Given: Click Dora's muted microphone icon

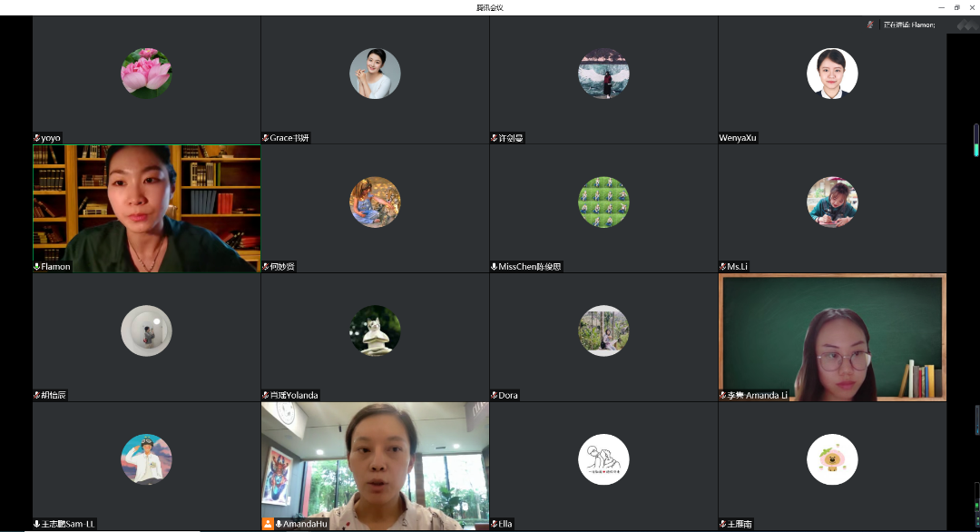Looking at the screenshot, I should (x=495, y=396).
